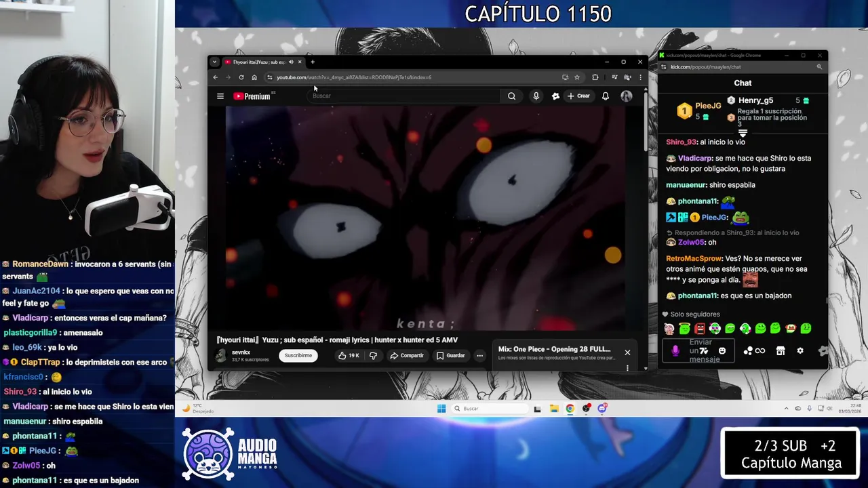Activate YouTube voice search microphone
The width and height of the screenshot is (868, 488).
tap(536, 96)
